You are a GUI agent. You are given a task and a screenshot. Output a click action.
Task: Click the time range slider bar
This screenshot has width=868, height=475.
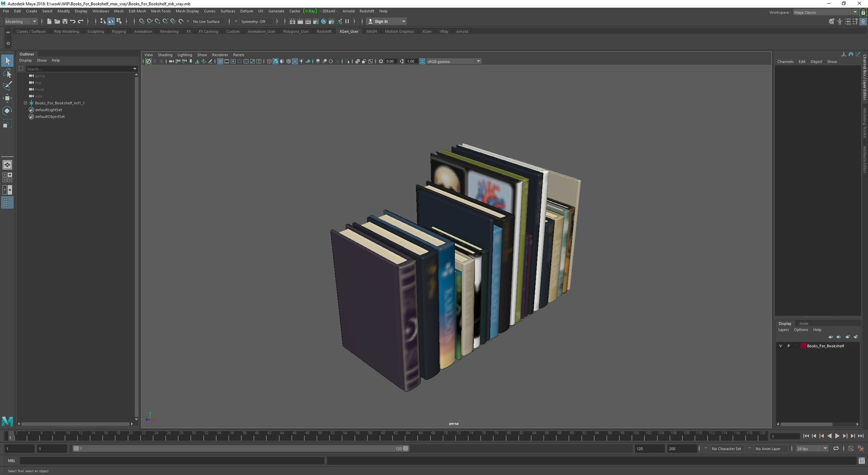pyautogui.click(x=241, y=449)
